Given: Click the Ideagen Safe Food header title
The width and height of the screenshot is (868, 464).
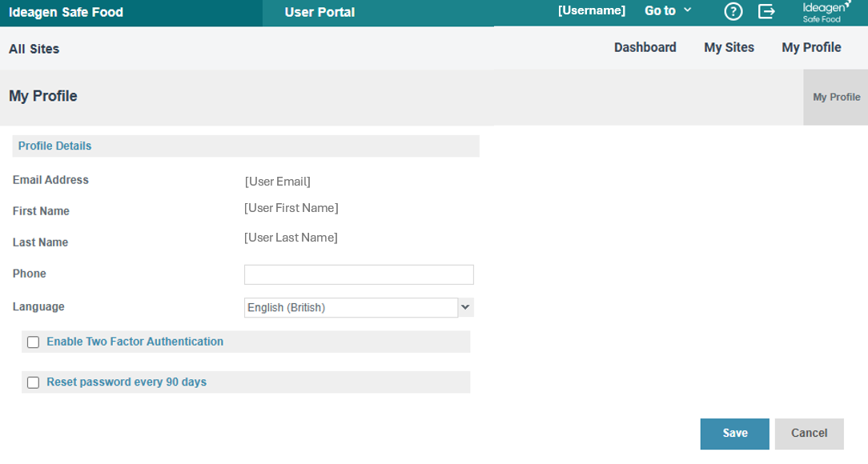Looking at the screenshot, I should [66, 12].
